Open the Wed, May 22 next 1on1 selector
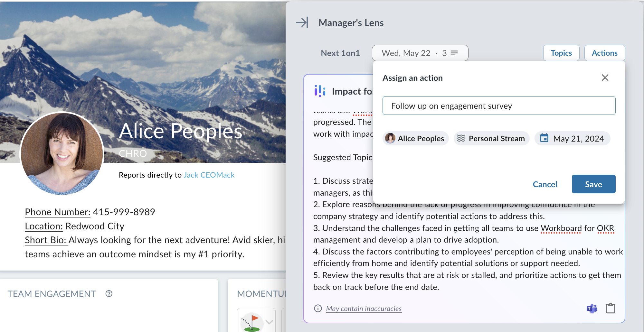 [420, 53]
